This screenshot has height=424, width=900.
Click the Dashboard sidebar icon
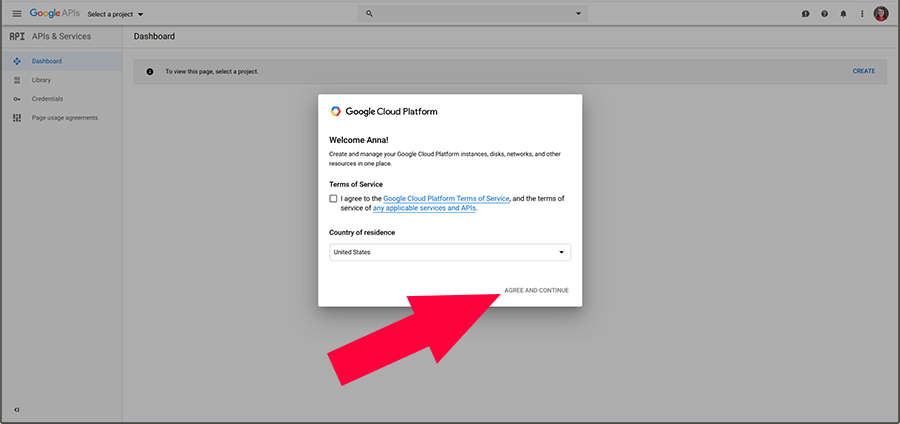[x=17, y=61]
